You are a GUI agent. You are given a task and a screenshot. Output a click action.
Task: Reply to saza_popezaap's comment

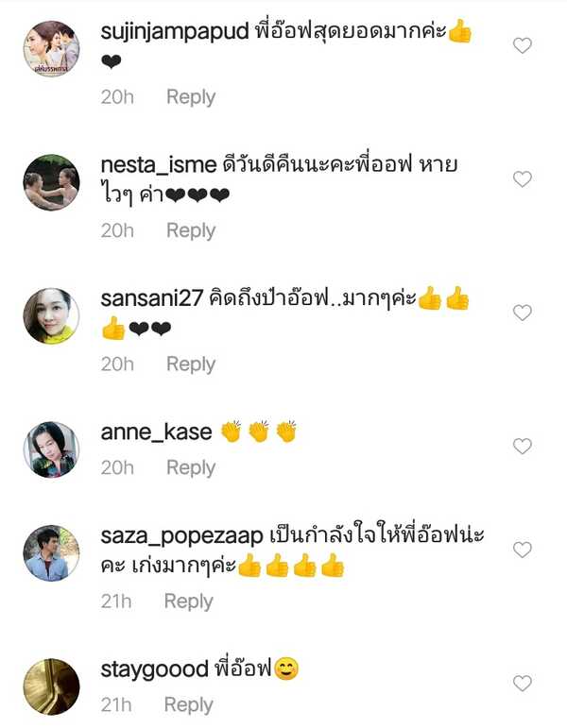pyautogui.click(x=188, y=601)
